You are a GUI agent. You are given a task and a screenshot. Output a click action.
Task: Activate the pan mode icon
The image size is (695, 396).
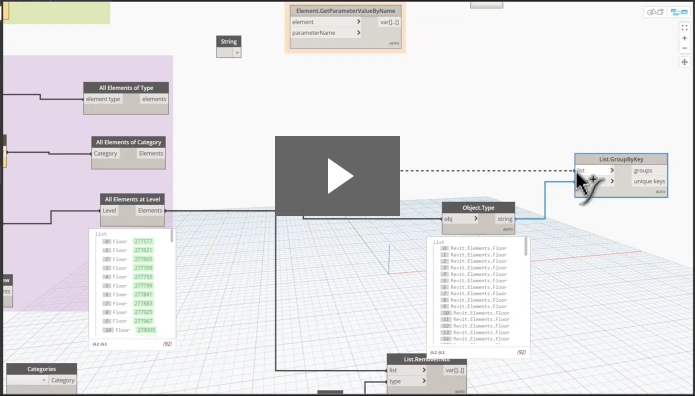pyautogui.click(x=684, y=62)
